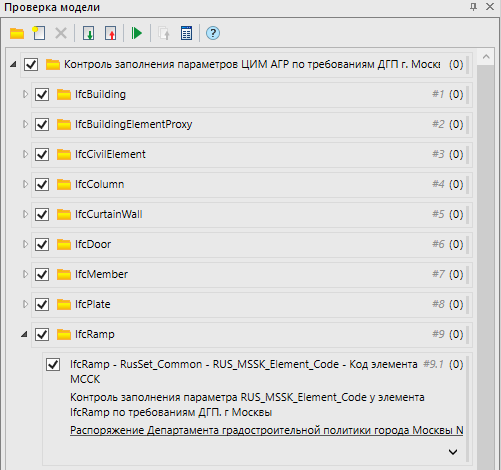This screenshot has width=501, height=470.
Task: Create a new ruleset document
Action: 39,33
